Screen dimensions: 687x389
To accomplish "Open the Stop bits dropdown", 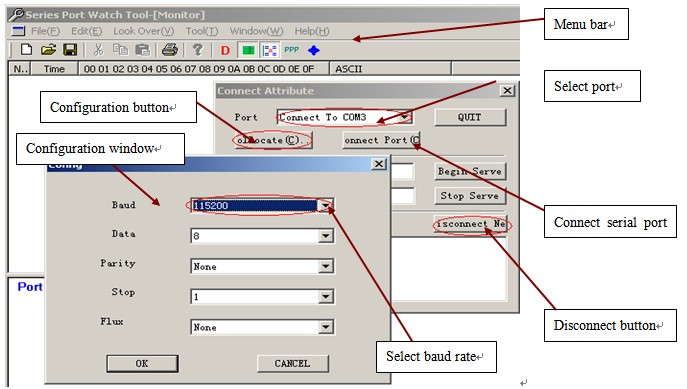I will pos(326,297).
